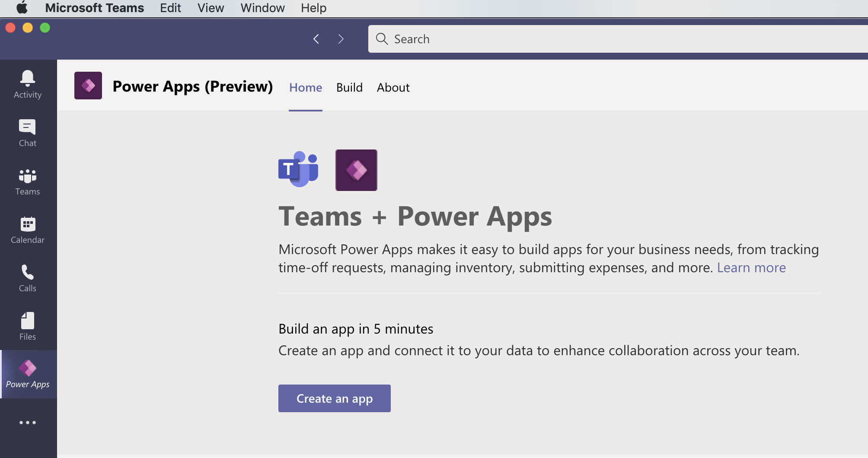868x458 pixels.
Task: Open the Window menu
Action: click(x=262, y=8)
